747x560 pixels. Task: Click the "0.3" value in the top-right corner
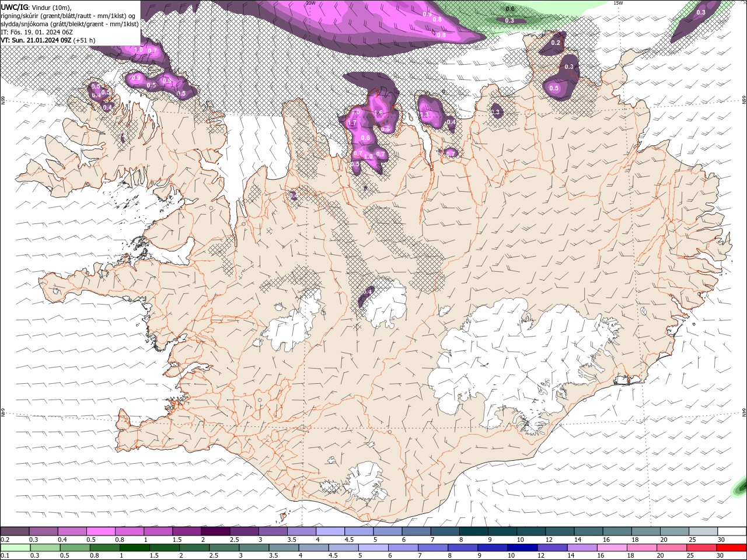click(x=701, y=12)
